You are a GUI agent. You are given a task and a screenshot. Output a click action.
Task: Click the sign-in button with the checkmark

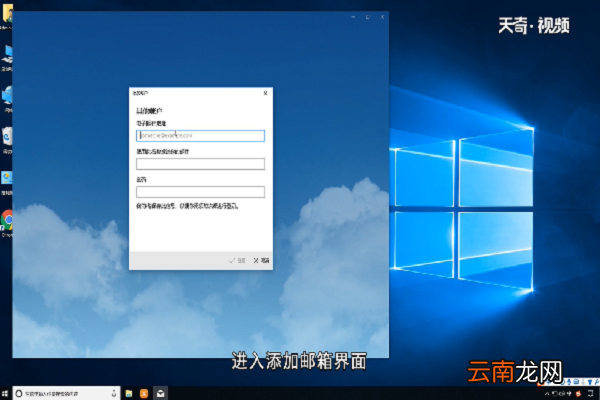(x=237, y=260)
